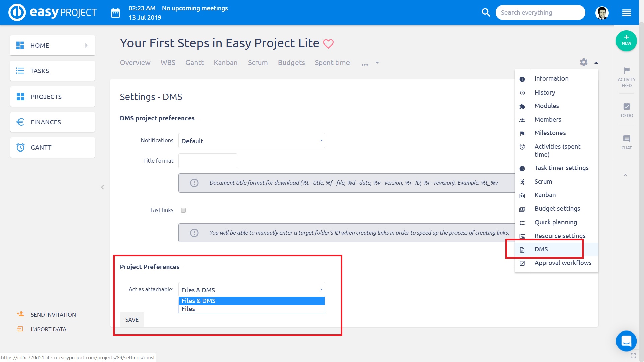Enable the Fast links checkbox

(183, 210)
